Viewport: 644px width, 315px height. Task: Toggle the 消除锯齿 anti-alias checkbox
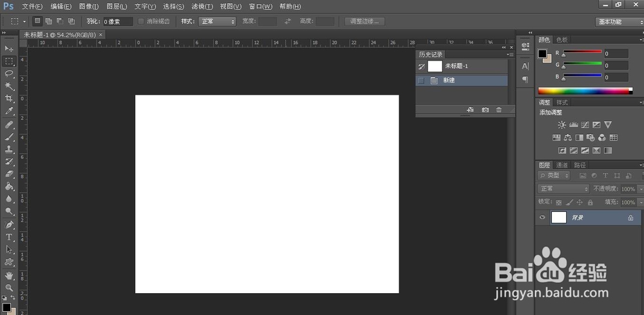coord(141,21)
